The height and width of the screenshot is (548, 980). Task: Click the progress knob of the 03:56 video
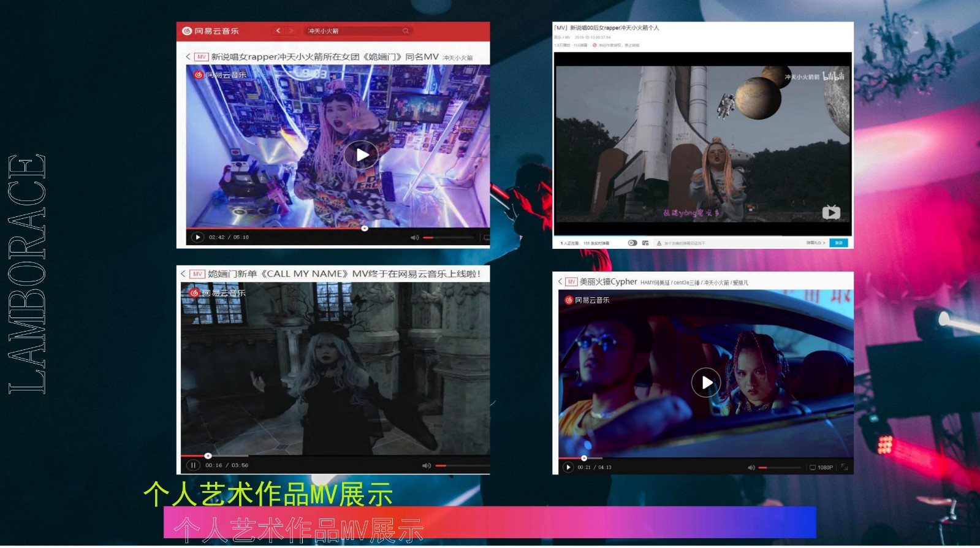click(208, 456)
